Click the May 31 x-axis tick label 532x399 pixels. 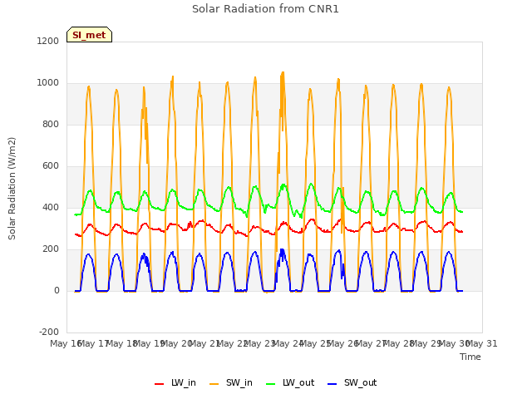(x=482, y=343)
